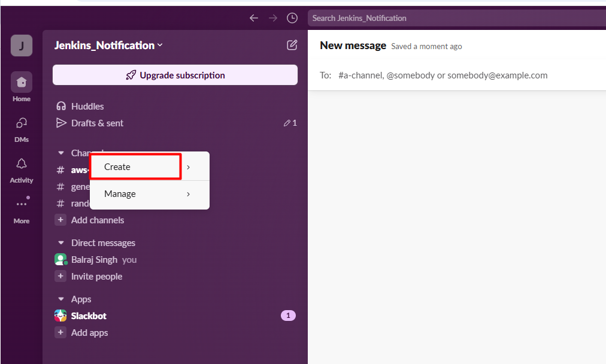The image size is (606, 364).
Task: Collapse the Direct messages section triangle
Action: (x=60, y=243)
